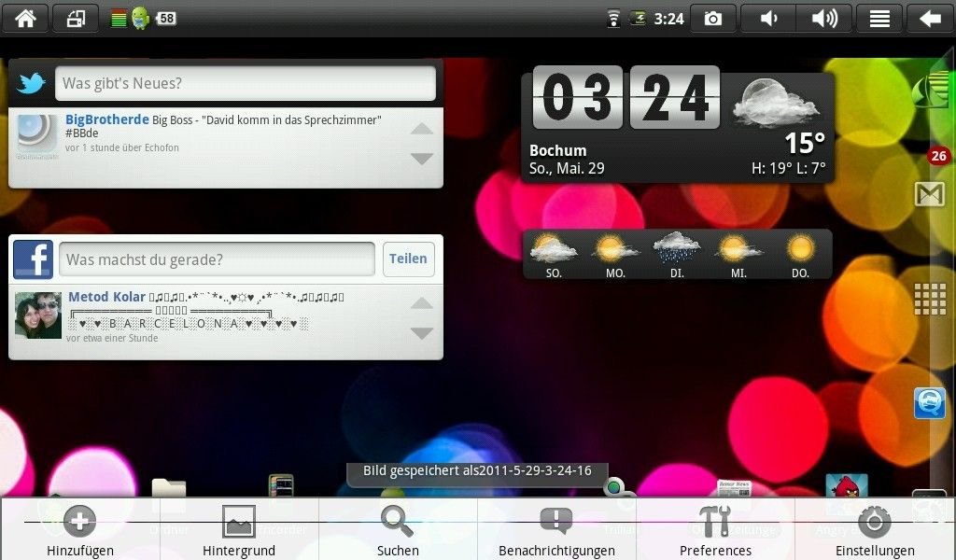956x560 pixels.
Task: Take a screenshot with the camera icon
Action: (x=712, y=19)
